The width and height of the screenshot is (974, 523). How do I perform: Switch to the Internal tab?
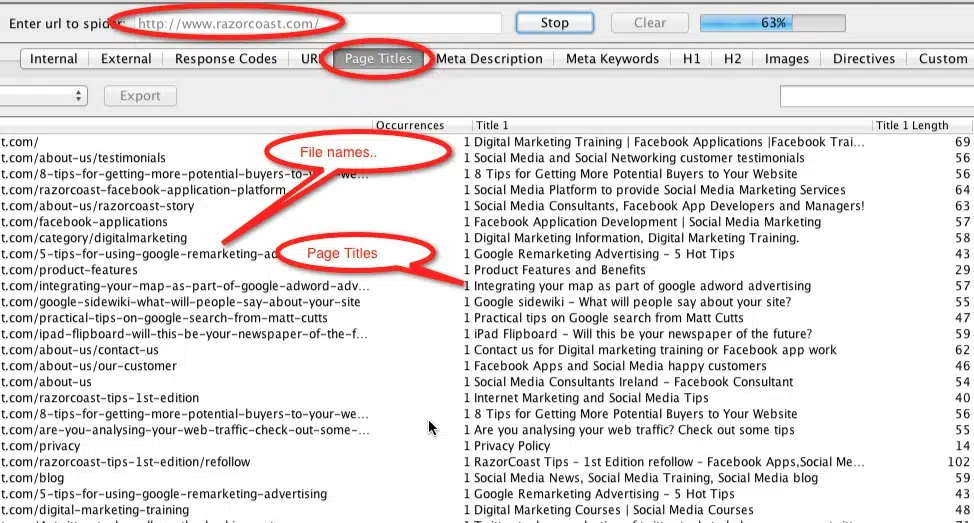pos(54,59)
